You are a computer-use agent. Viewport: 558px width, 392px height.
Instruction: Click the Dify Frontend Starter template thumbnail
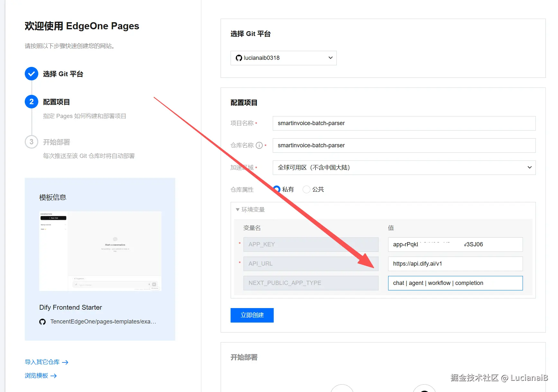pyautogui.click(x=100, y=251)
